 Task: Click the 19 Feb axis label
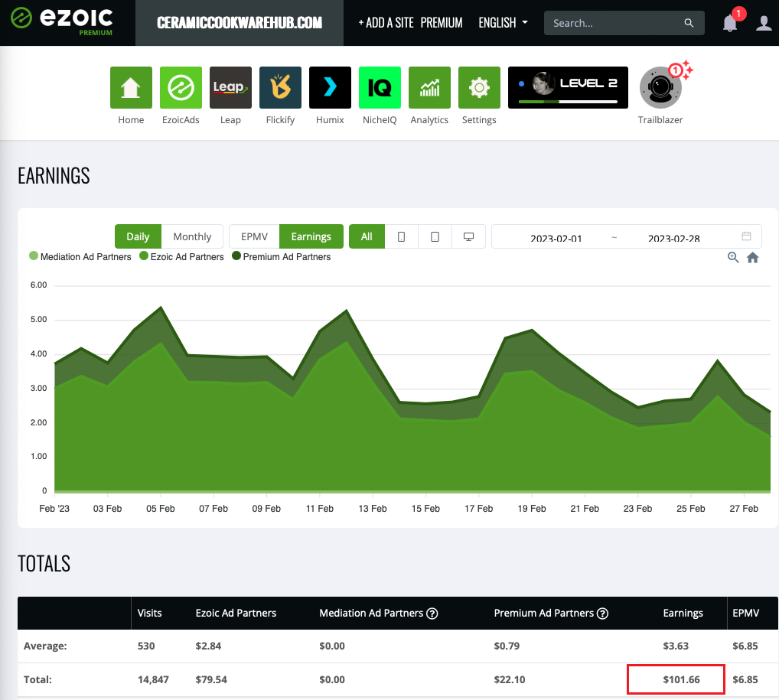click(x=532, y=508)
